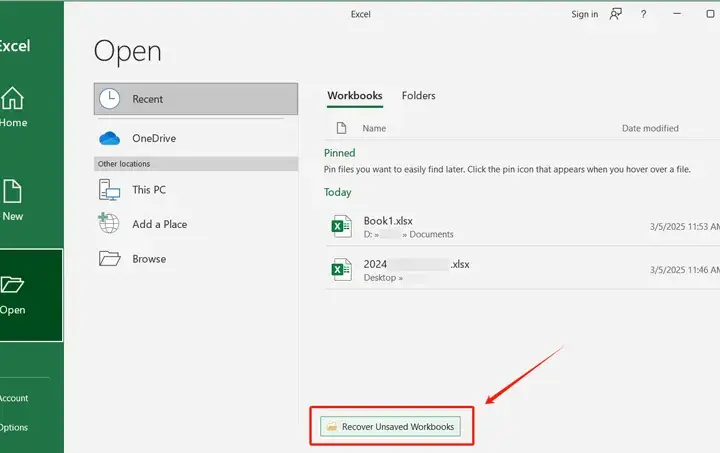This screenshot has height=453, width=720.
Task: Click the file type column icon
Action: [x=341, y=128]
